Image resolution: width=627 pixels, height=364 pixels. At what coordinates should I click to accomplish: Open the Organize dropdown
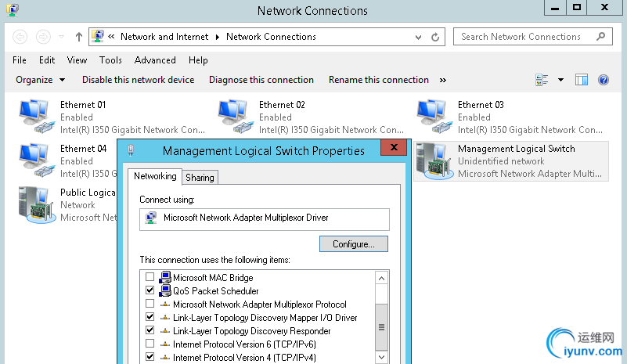coord(41,80)
